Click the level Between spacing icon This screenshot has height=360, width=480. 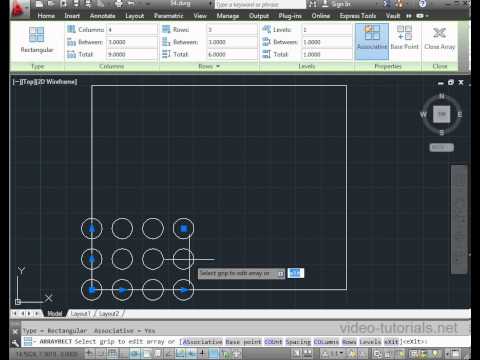(x=266, y=42)
